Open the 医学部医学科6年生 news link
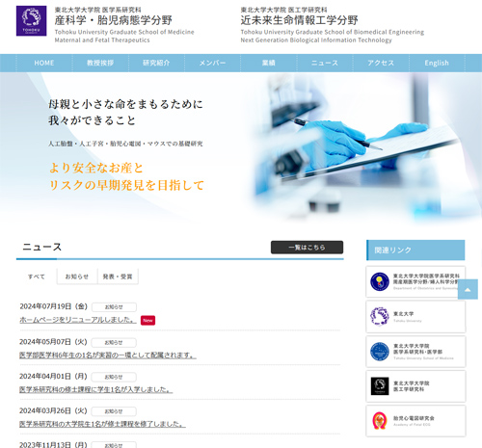The width and height of the screenshot is (482, 448). (108, 355)
